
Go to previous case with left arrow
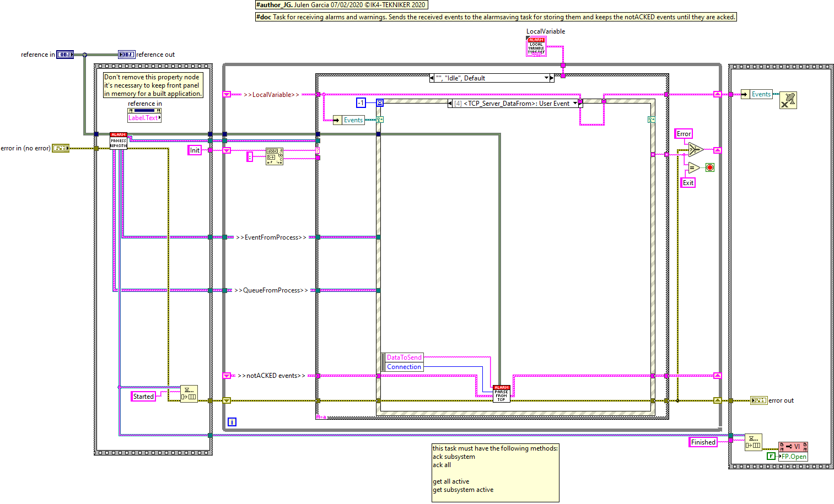point(432,78)
